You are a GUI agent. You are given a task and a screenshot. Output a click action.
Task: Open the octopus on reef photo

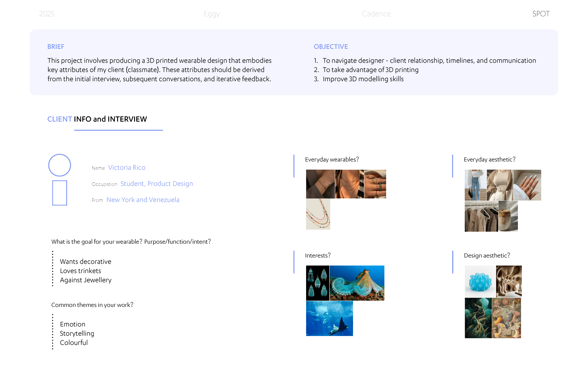tap(357, 283)
